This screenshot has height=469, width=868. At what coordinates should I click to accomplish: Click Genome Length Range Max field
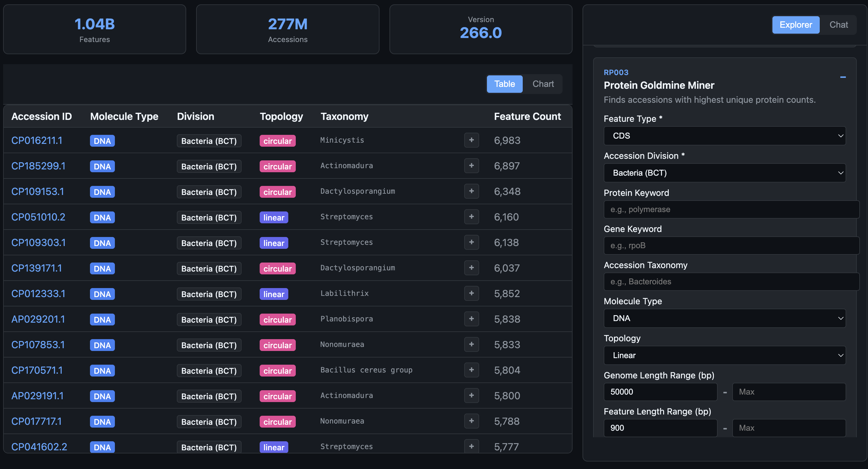[789, 392]
